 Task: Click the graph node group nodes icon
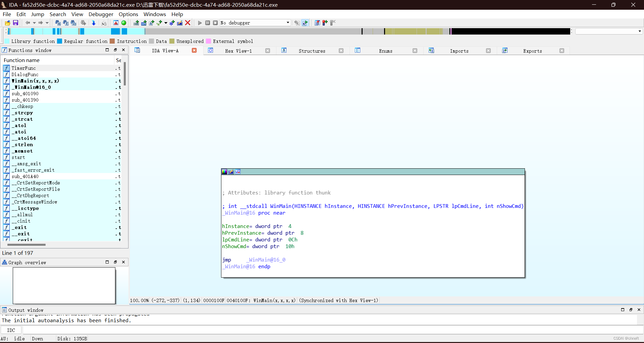(238, 172)
